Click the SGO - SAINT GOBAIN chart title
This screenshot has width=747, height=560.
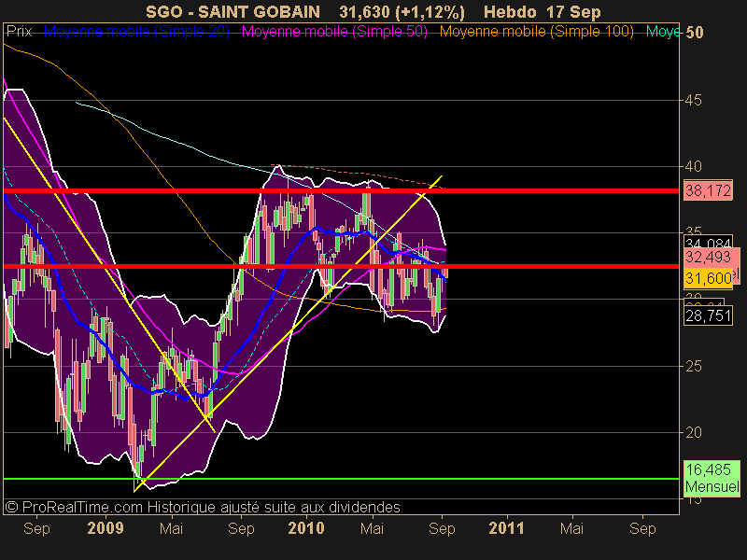[233, 12]
